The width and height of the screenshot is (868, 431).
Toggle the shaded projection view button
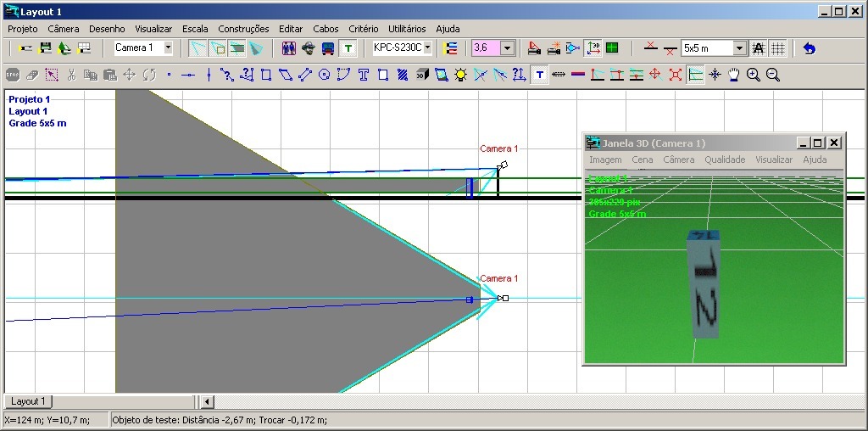click(237, 48)
